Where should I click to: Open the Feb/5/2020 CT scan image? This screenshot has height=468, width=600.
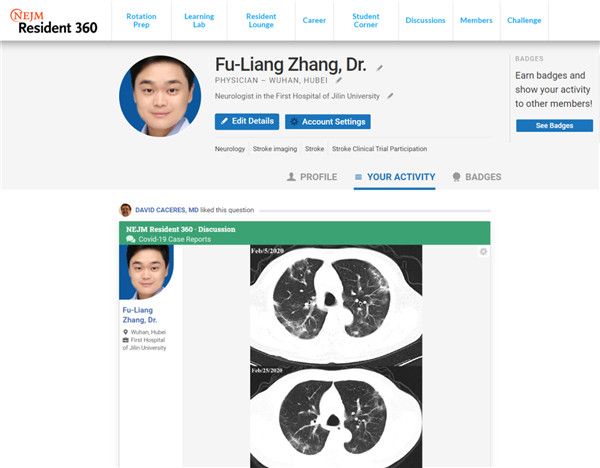[336, 304]
